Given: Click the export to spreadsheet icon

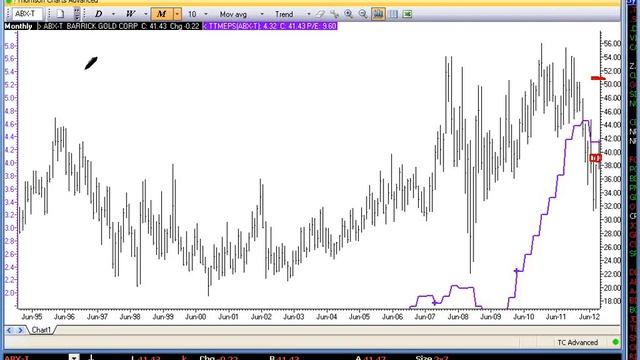Looking at the screenshot, I should click(x=407, y=14).
